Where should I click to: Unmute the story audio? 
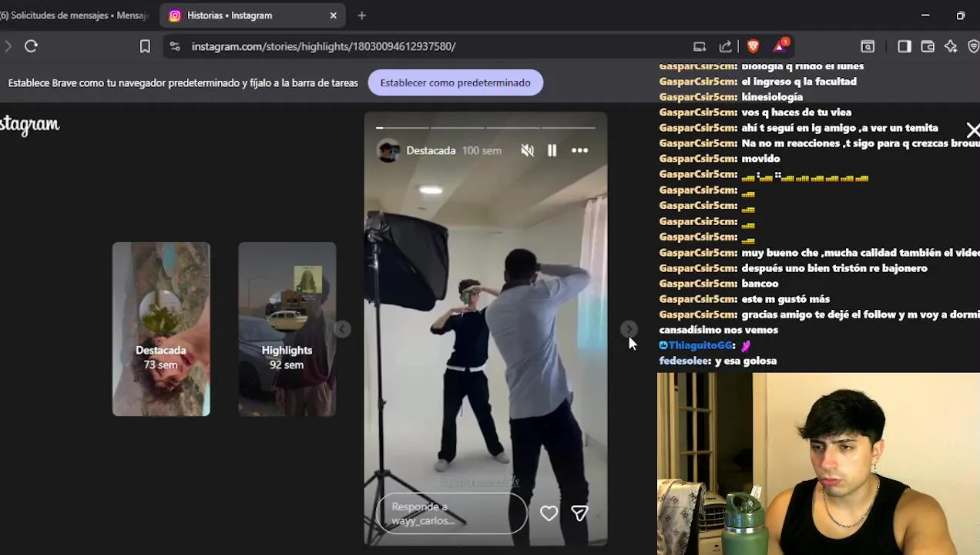[528, 151]
